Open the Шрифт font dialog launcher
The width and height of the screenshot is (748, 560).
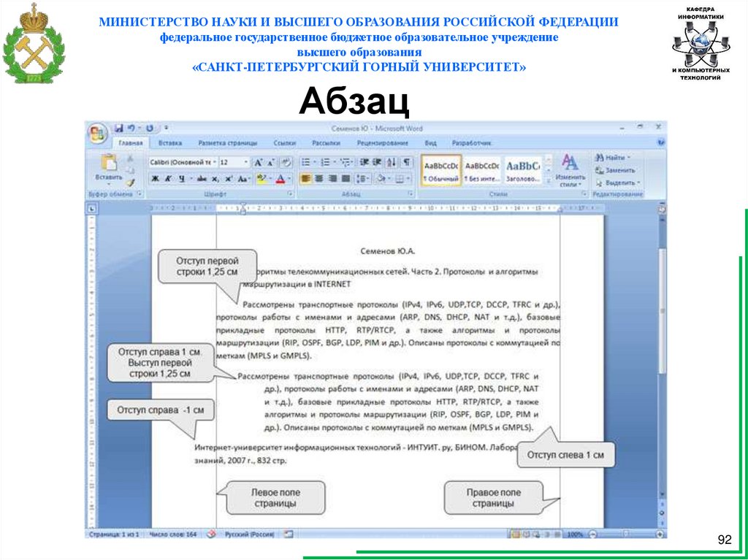(x=289, y=195)
